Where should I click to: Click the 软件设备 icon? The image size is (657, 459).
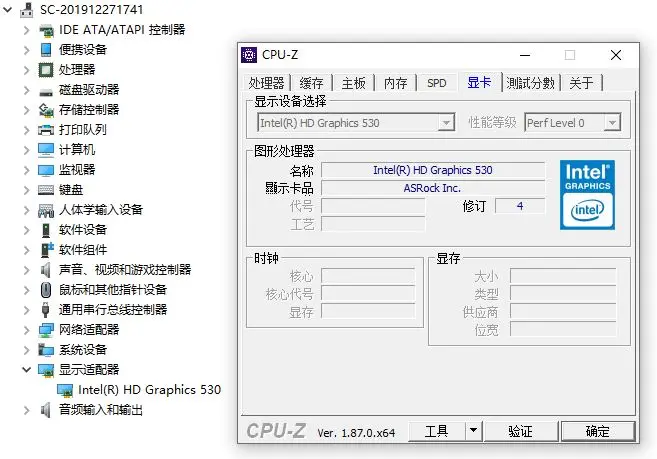[46, 230]
